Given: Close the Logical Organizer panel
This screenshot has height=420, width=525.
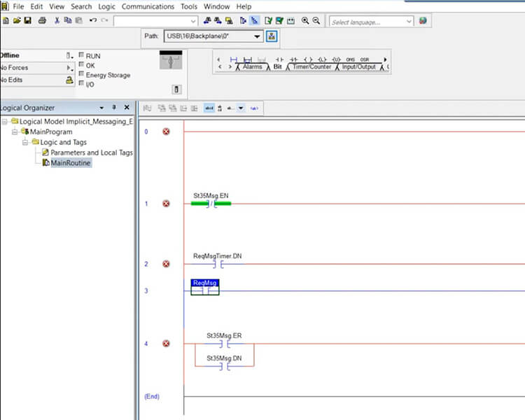Looking at the screenshot, I should tap(127, 108).
